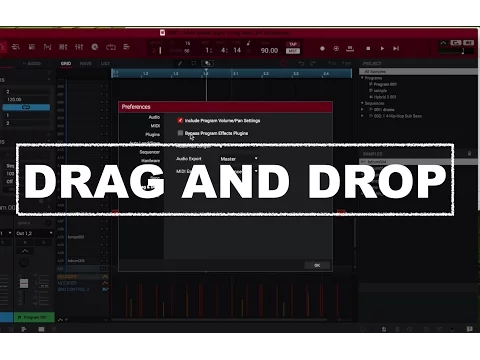Expand sequence 001 drums
Image resolution: width=480 pixels, height=360 pixels.
point(362,109)
